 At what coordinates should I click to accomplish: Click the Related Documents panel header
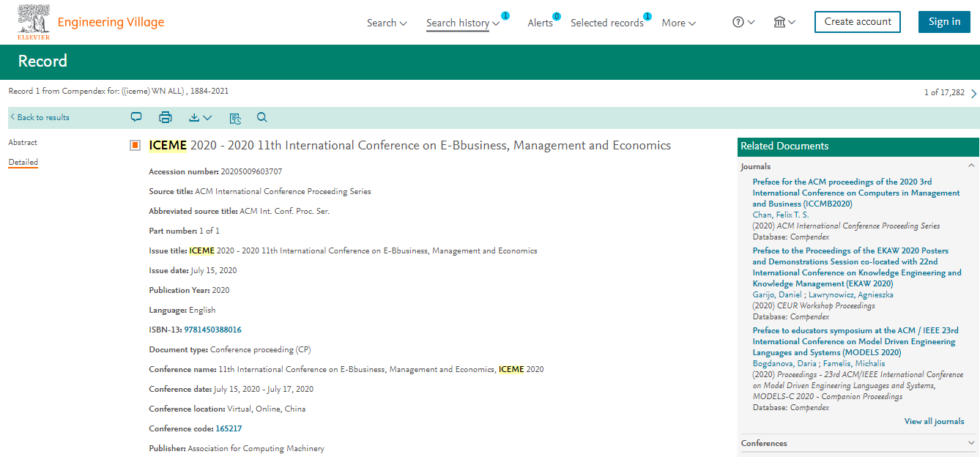858,146
